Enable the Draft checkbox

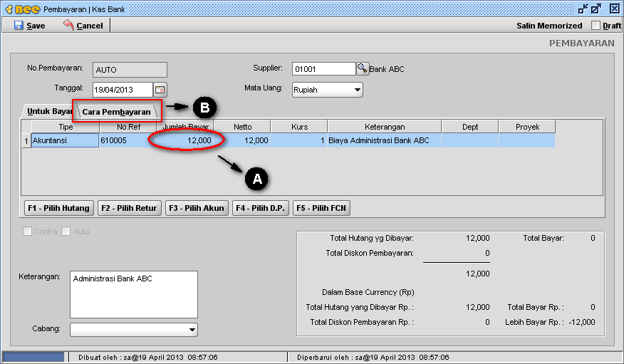click(596, 26)
